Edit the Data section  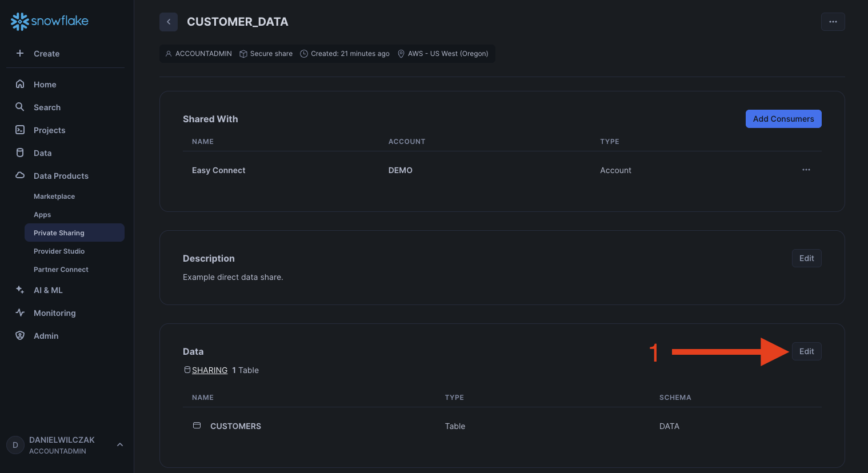(806, 351)
